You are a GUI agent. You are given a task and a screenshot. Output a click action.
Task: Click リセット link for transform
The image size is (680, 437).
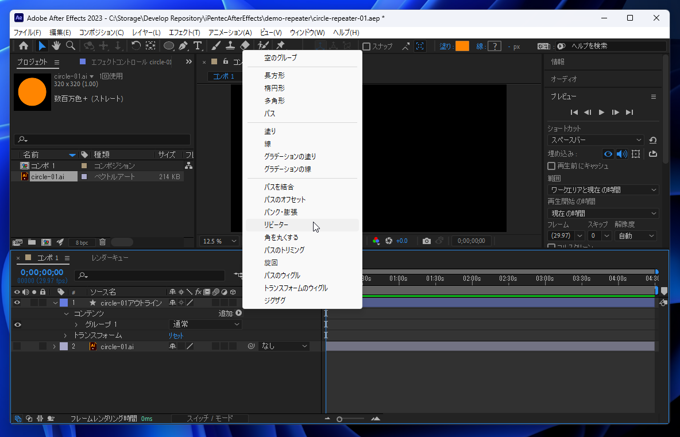[176, 336]
